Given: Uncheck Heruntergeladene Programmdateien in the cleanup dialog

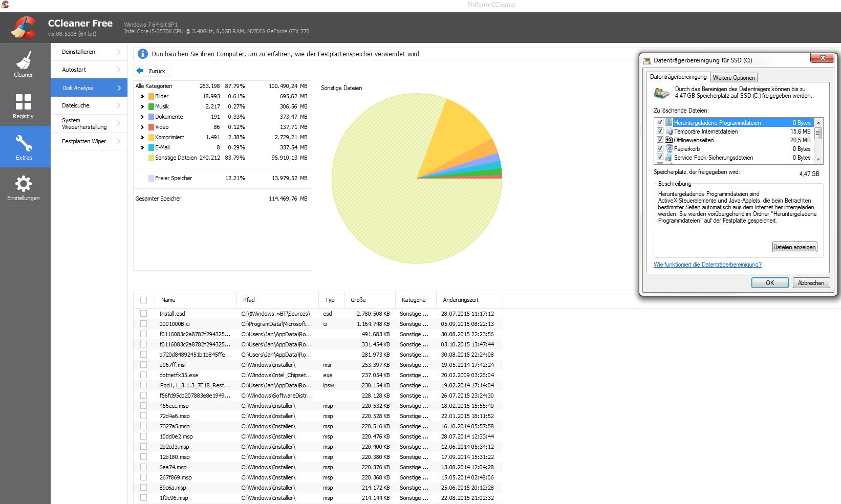Looking at the screenshot, I should coord(660,122).
